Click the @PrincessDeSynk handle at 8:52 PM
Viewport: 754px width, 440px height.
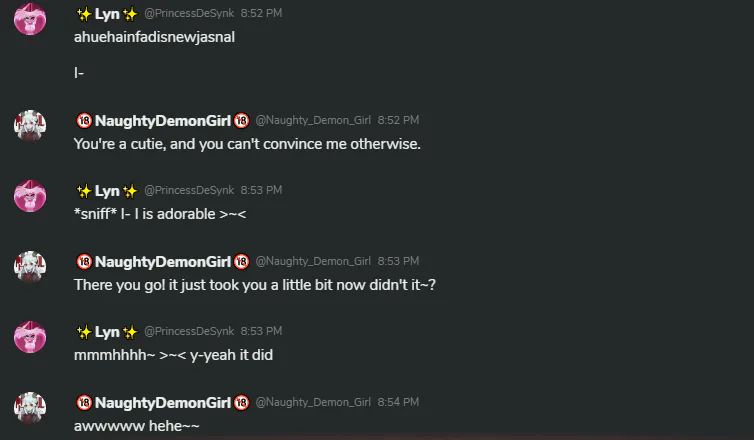click(x=189, y=13)
